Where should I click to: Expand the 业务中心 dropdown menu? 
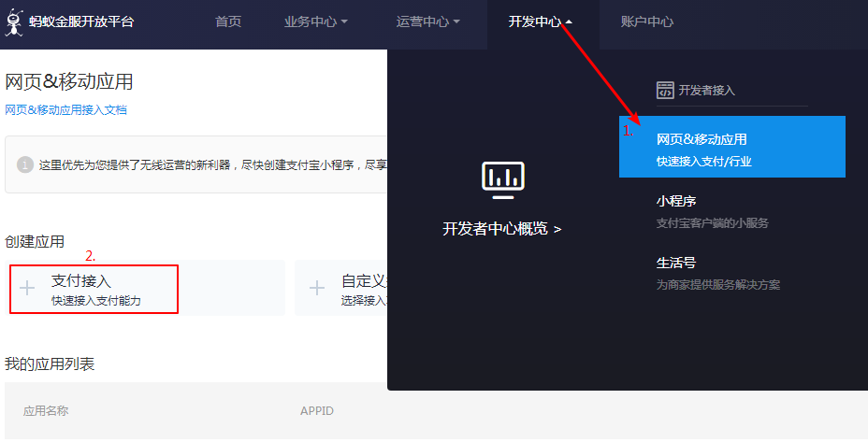click(315, 22)
